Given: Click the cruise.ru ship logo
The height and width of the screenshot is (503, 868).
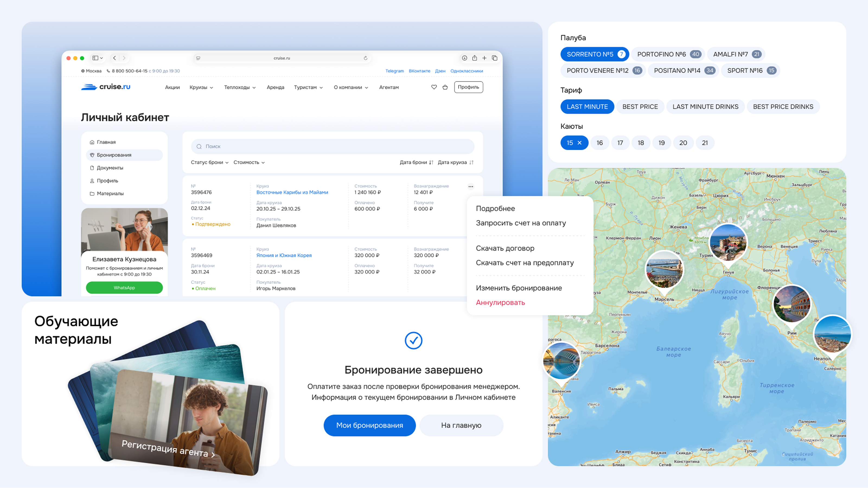Looking at the screenshot, I should pos(106,87).
